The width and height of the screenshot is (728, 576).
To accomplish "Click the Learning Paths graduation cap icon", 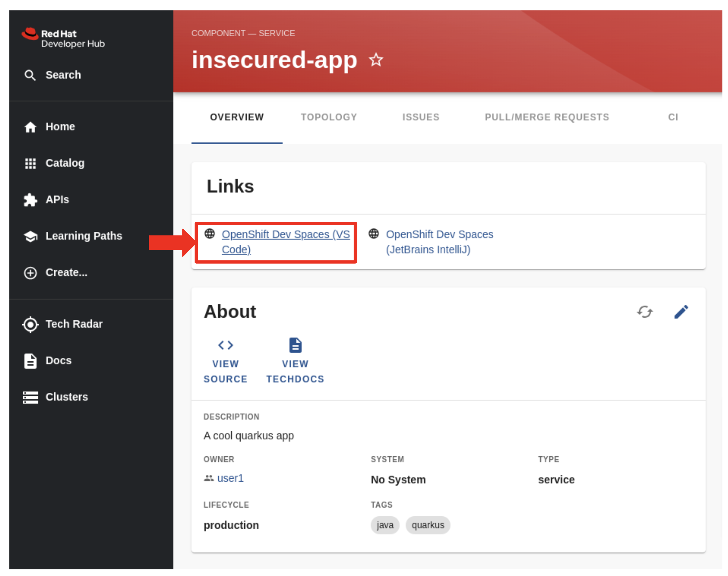I will point(30,236).
